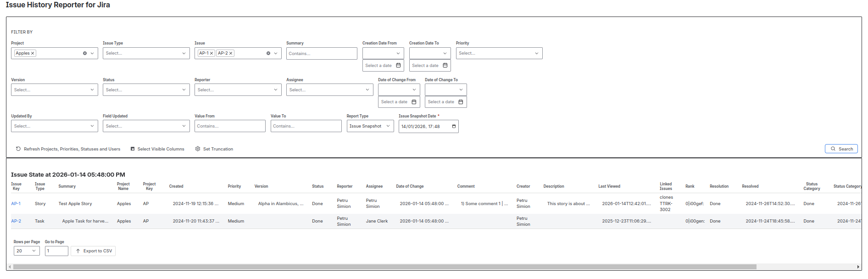Open calendar icon for Creation Date To

(x=445, y=66)
